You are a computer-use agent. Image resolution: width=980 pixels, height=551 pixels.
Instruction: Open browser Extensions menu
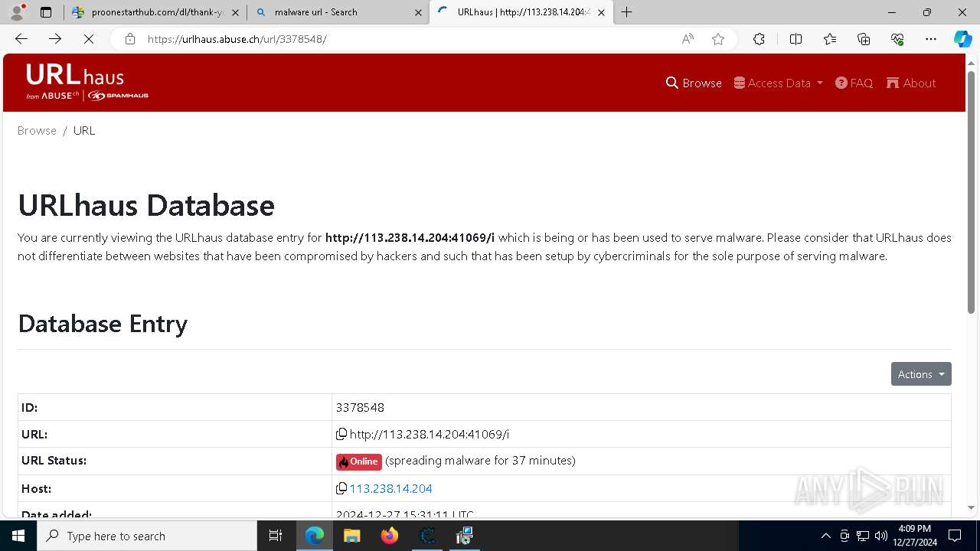[759, 39]
